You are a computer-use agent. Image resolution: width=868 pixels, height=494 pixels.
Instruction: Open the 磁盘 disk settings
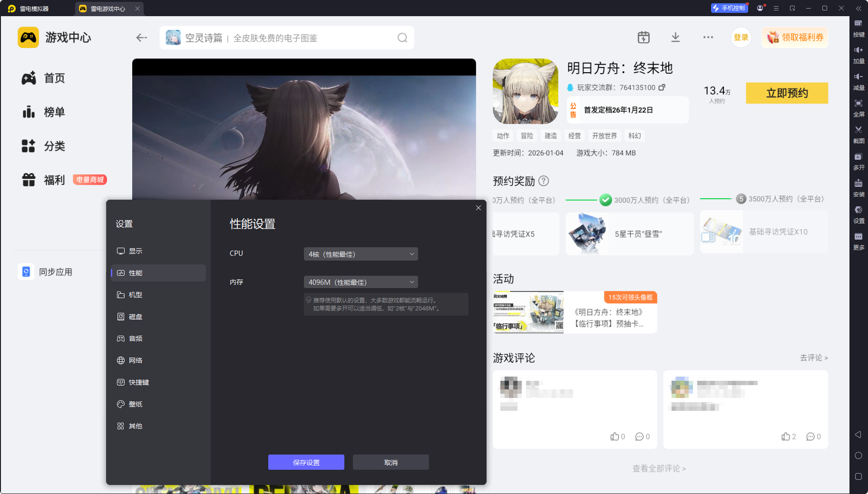point(158,317)
